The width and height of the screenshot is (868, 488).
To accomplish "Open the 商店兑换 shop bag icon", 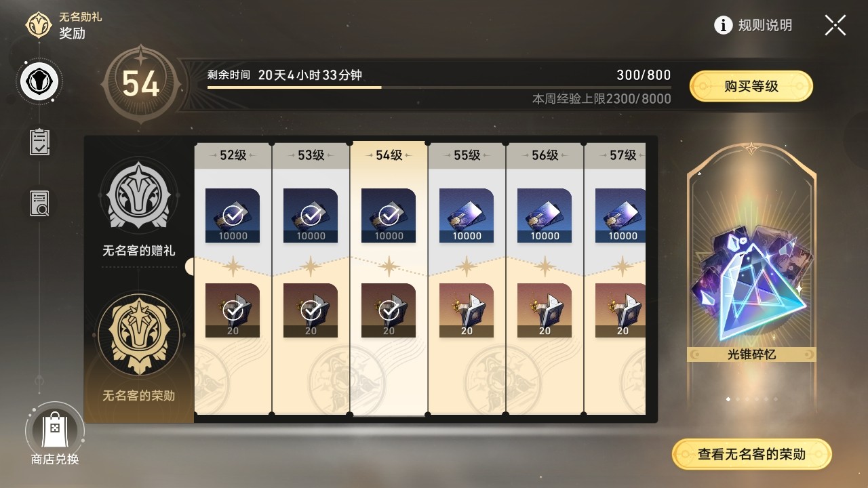I will (x=55, y=428).
